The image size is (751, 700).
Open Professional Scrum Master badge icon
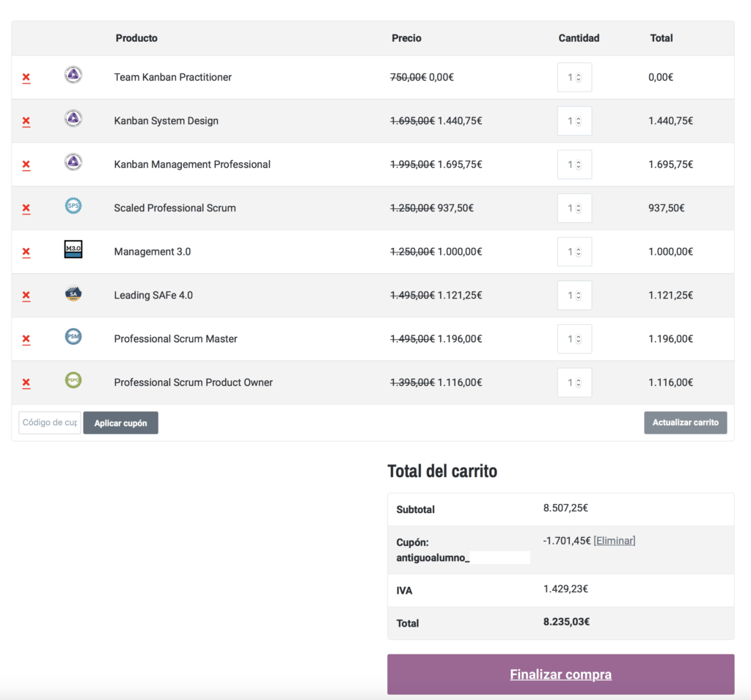(x=73, y=337)
